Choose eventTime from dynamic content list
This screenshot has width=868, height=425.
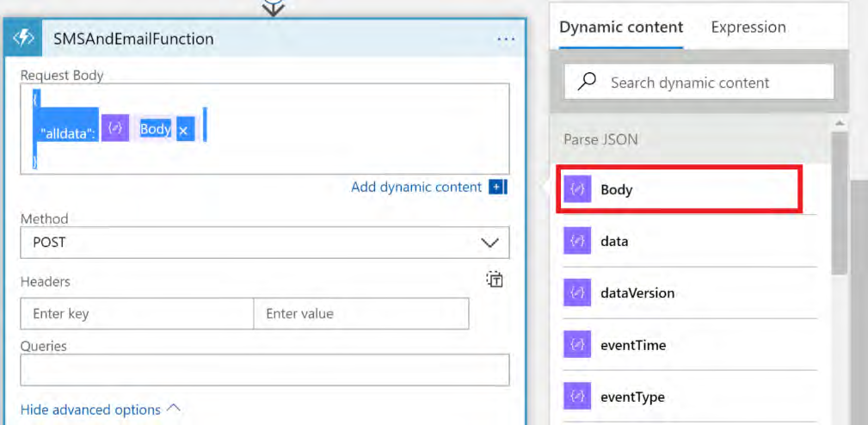[632, 346]
